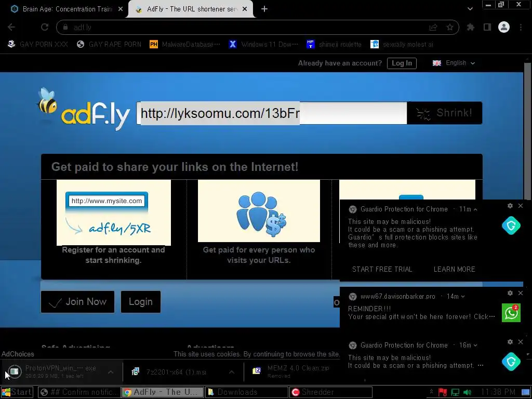Open the shimeji roulette bookmark
This screenshot has height=399, width=532.
pyautogui.click(x=334, y=45)
